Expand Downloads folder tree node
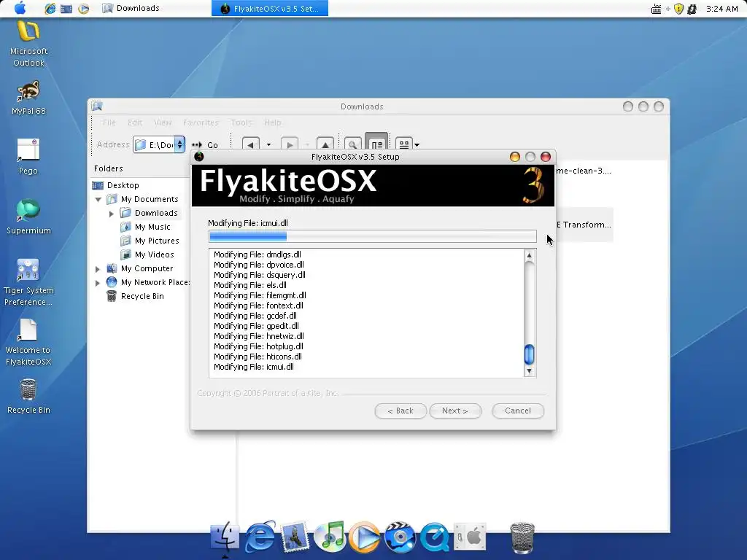This screenshot has width=747, height=560. pyautogui.click(x=112, y=214)
